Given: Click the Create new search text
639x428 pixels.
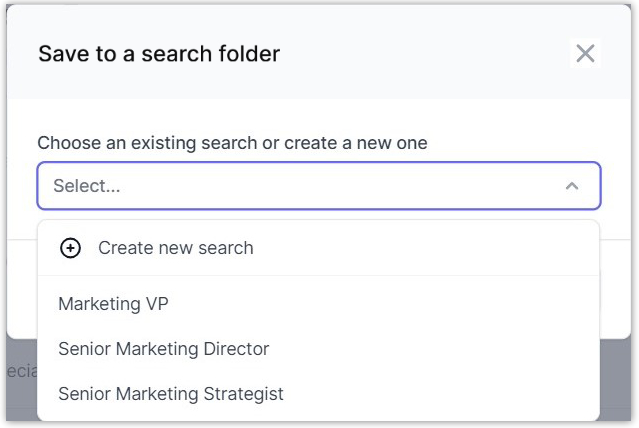Looking at the screenshot, I should pyautogui.click(x=175, y=248).
